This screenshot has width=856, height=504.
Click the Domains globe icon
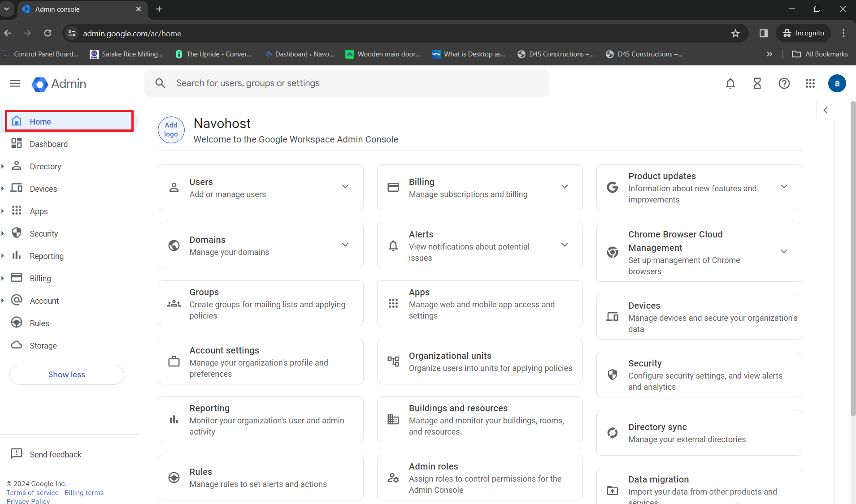(174, 246)
